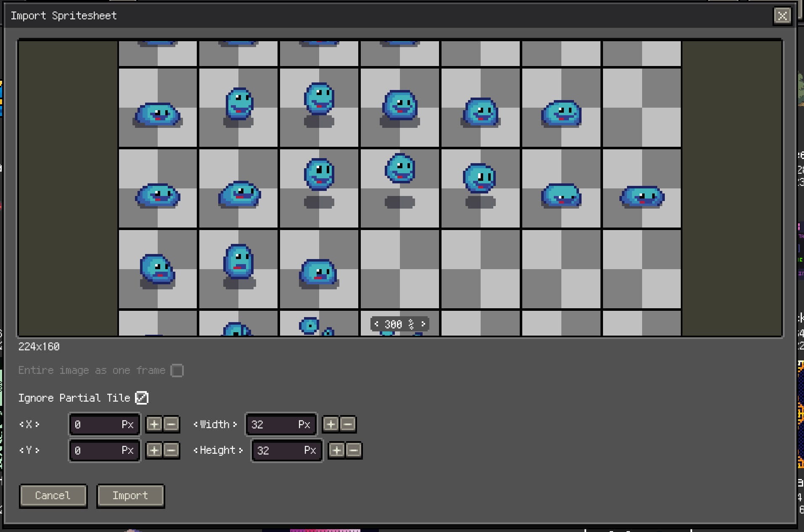Image resolution: width=804 pixels, height=532 pixels.
Task: Close the Import Spritesheet dialog
Action: [783, 16]
